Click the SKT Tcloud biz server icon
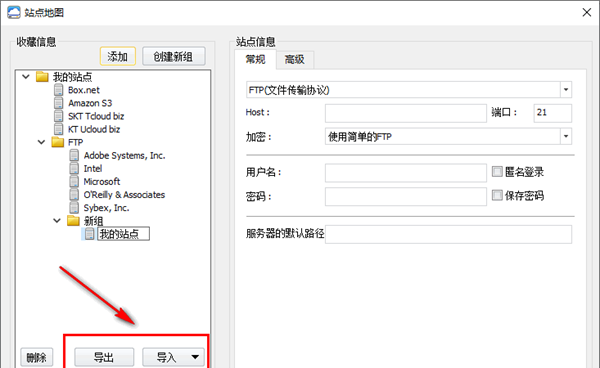The height and width of the screenshot is (368, 600). (x=59, y=116)
